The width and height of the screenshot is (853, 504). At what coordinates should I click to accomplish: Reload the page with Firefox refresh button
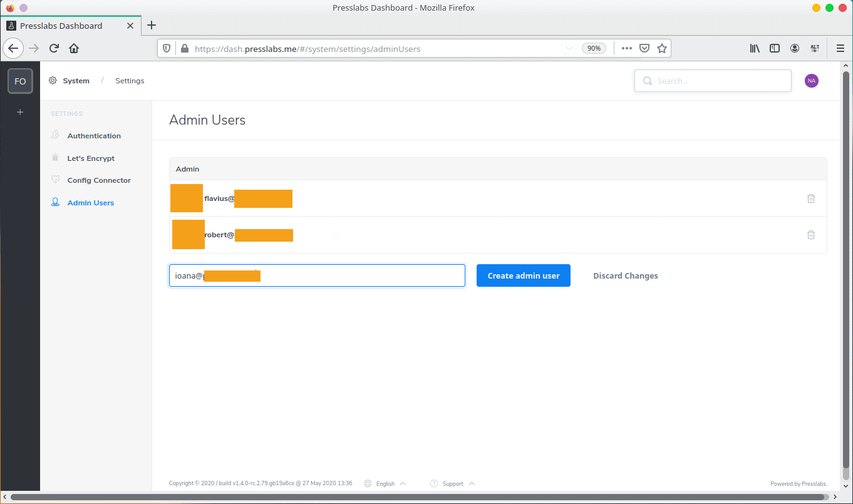tap(54, 48)
